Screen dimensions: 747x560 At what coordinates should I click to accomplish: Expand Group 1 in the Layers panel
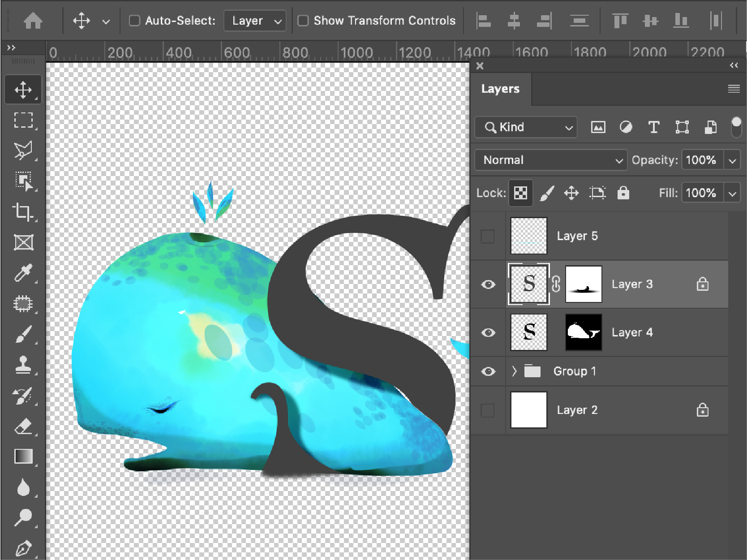click(514, 371)
